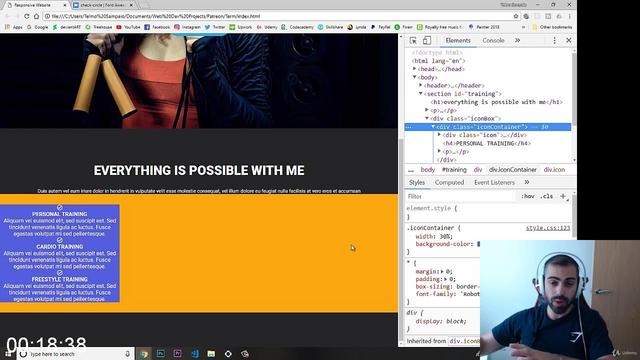Open the Styles sub-tab
Image resolution: width=640 pixels, height=360 pixels.
[417, 182]
